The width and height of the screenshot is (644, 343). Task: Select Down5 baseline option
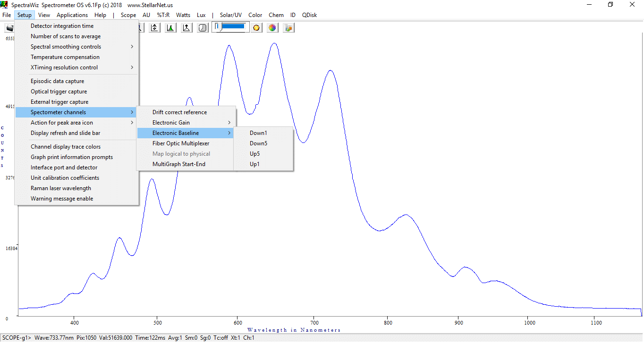[263, 143]
